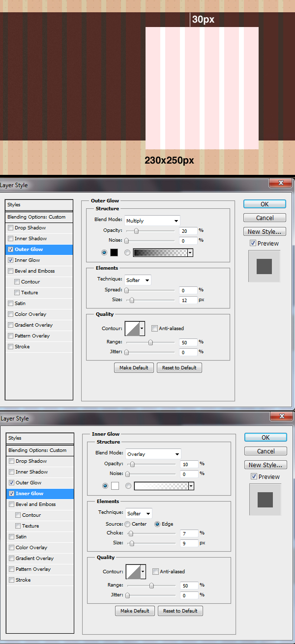Viewport: 295px width, 644px height.
Task: Click Opacity field showing 10
Action: 189,464
